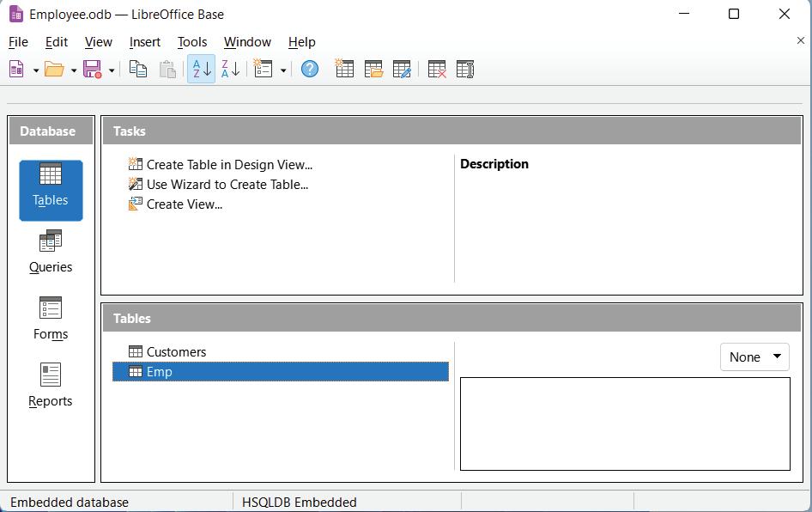Screen dimensions: 812x512
Task: Click the Tasks panel header
Action: pos(452,131)
